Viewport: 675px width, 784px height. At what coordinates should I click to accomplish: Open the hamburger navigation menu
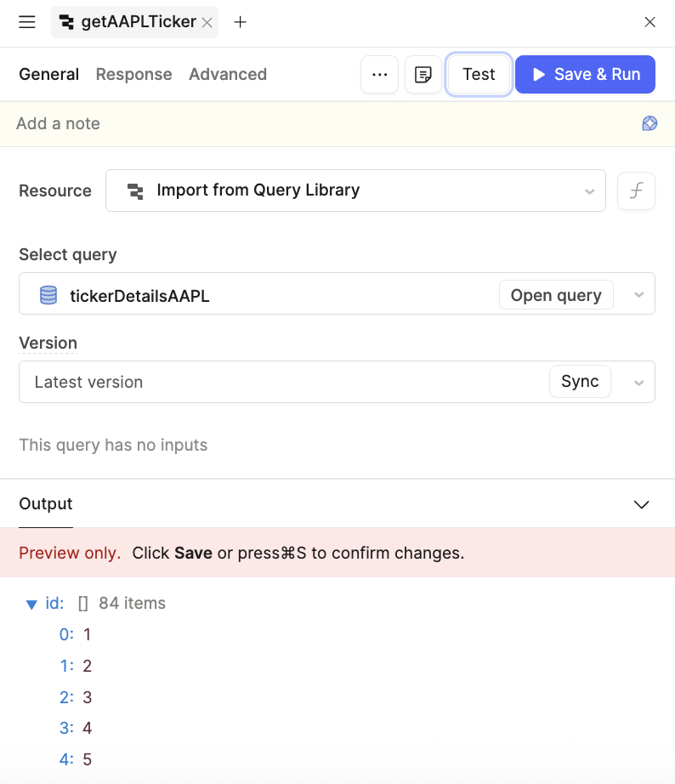(x=26, y=21)
